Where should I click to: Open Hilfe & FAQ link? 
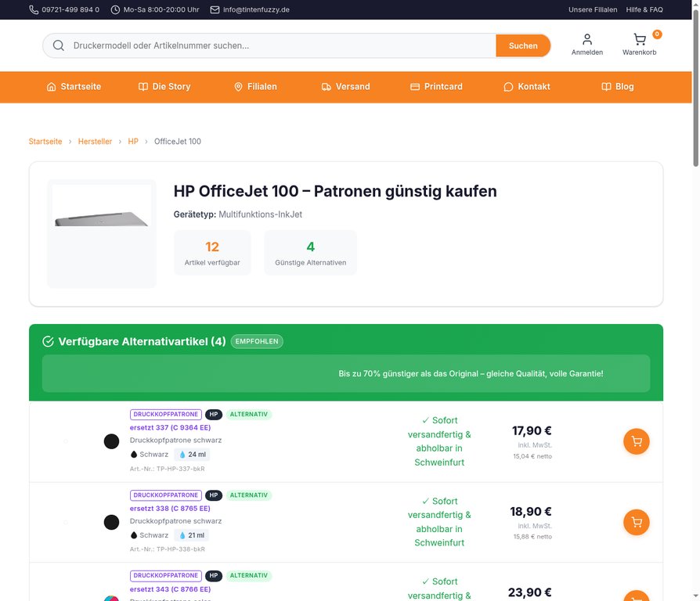[644, 9]
